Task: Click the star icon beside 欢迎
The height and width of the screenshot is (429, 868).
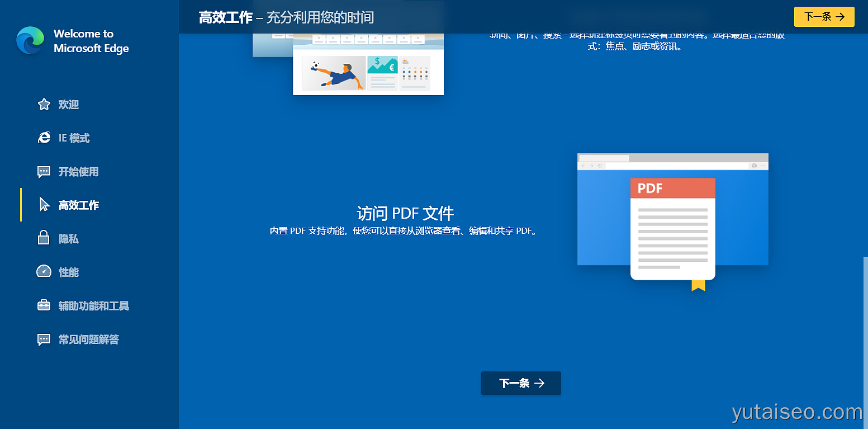Action: tap(44, 105)
